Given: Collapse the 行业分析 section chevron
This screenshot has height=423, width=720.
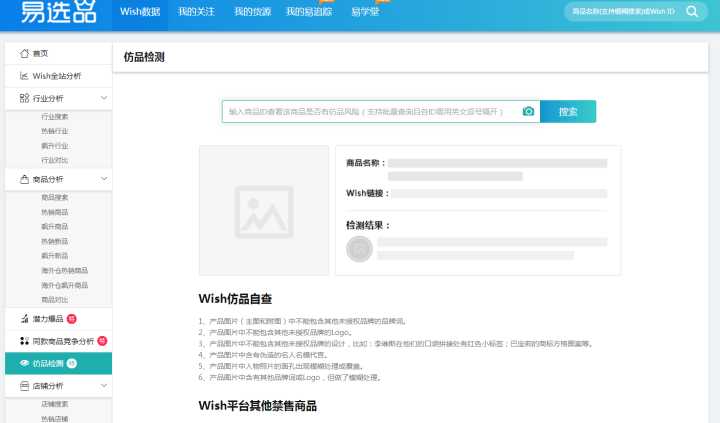Looking at the screenshot, I should point(103,98).
